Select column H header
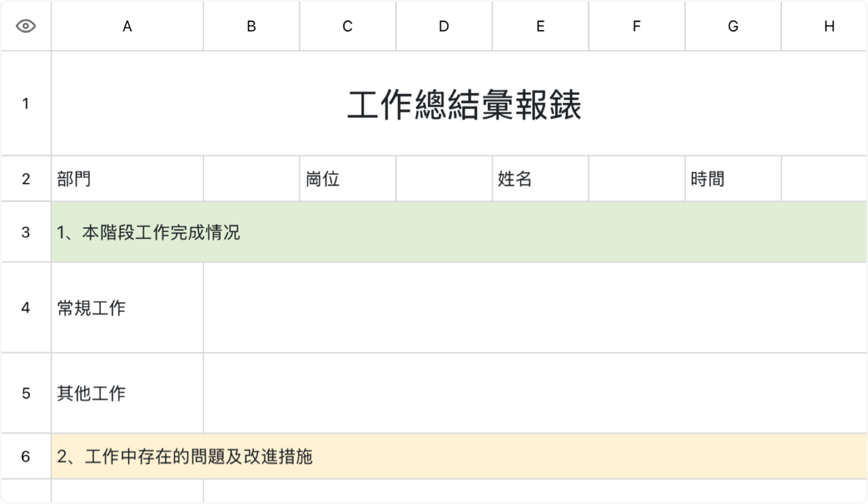 [x=825, y=26]
